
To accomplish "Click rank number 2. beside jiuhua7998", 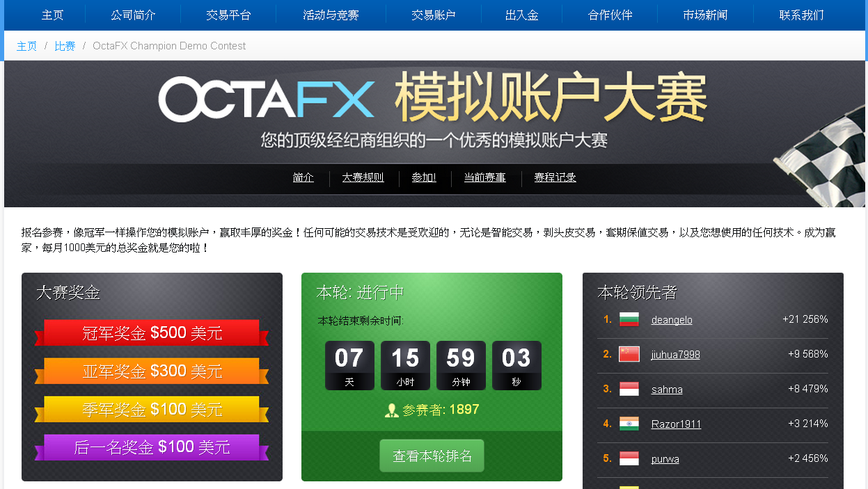I will (x=608, y=354).
